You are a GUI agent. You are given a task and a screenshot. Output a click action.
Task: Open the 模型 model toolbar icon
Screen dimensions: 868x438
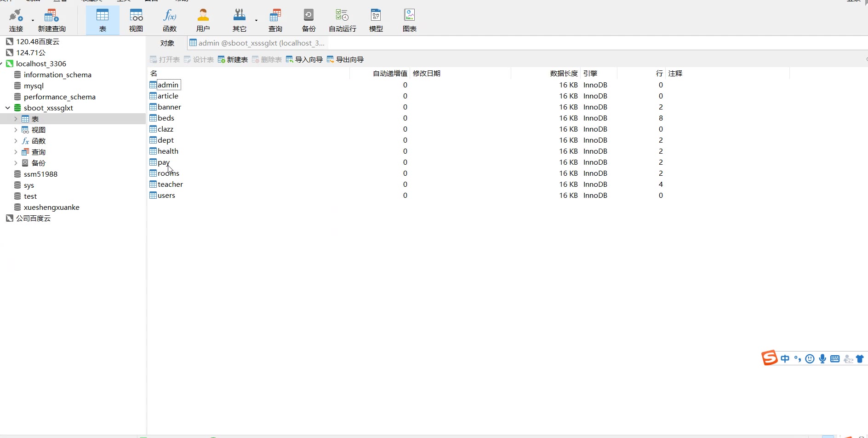(376, 21)
